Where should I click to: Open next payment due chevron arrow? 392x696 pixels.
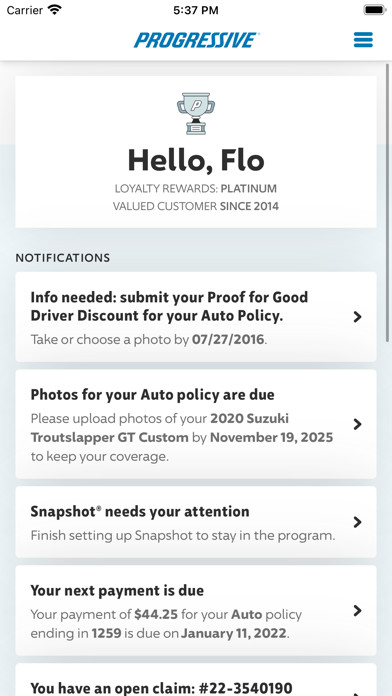[x=357, y=611]
